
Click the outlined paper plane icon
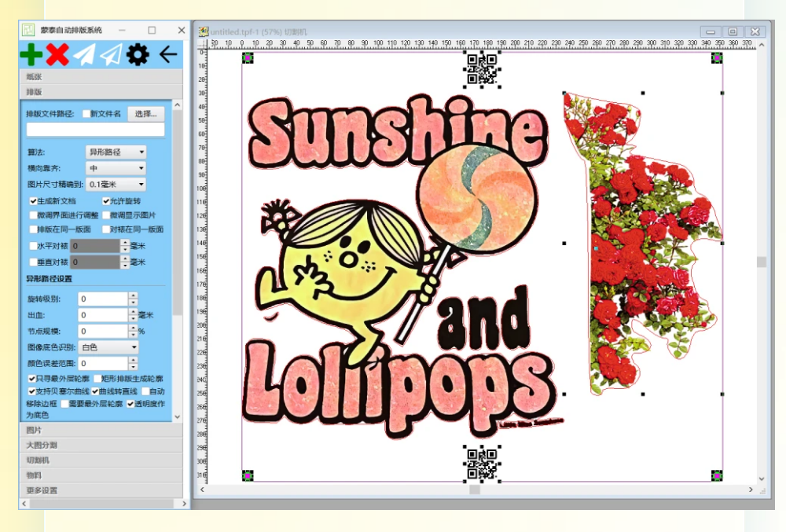[111, 54]
